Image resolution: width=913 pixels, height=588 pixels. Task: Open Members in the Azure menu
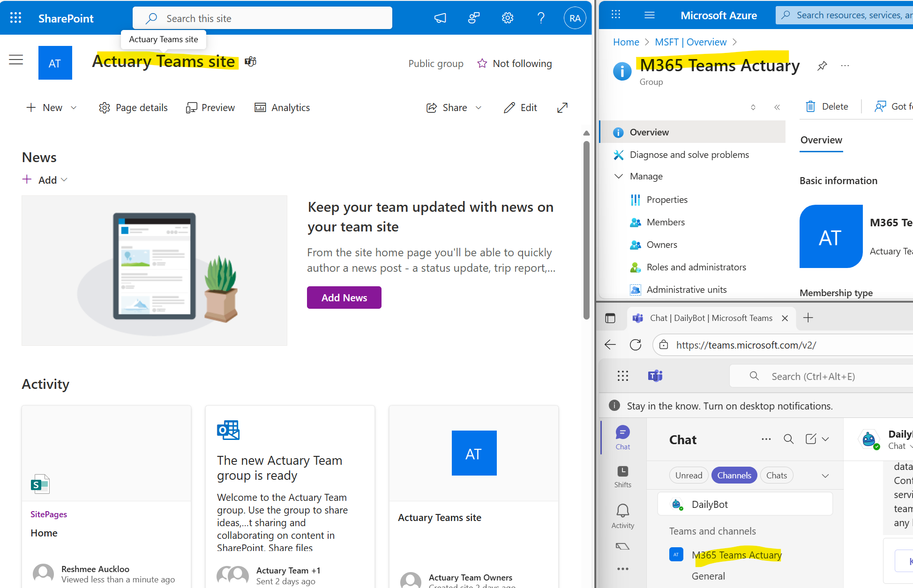point(666,223)
